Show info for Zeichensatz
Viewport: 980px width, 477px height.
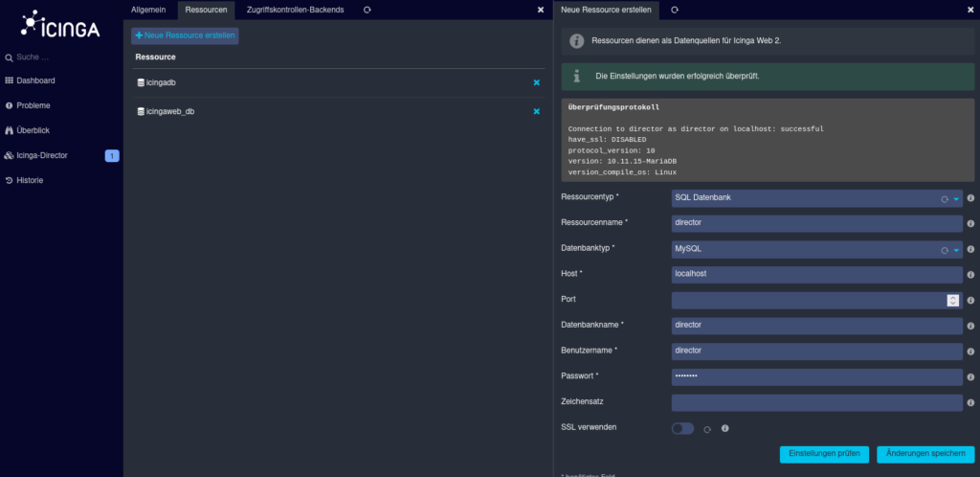click(970, 403)
